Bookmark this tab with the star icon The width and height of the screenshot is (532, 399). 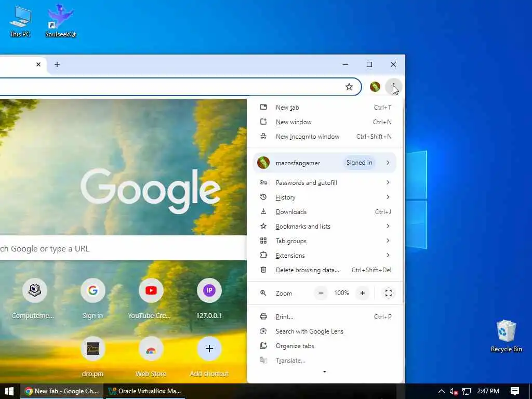(349, 87)
